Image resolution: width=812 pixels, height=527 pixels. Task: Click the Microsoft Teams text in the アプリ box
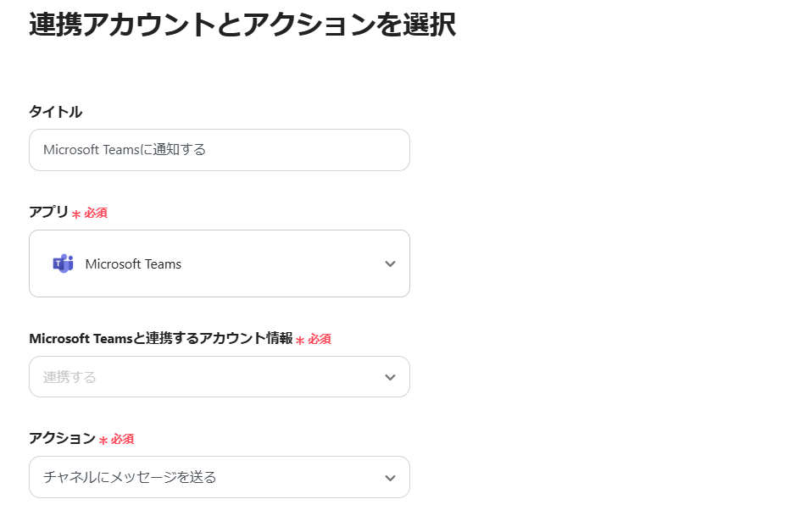[133, 263]
